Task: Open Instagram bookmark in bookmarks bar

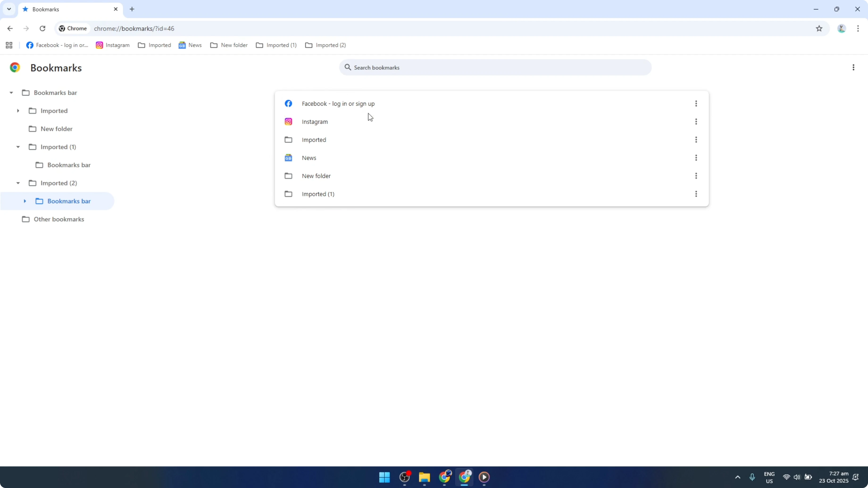Action: point(113,45)
